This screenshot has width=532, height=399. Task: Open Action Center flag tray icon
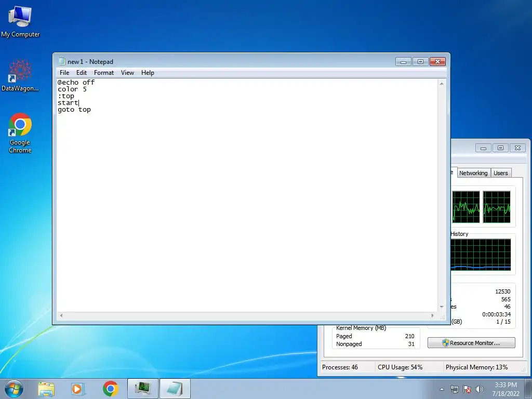click(467, 389)
